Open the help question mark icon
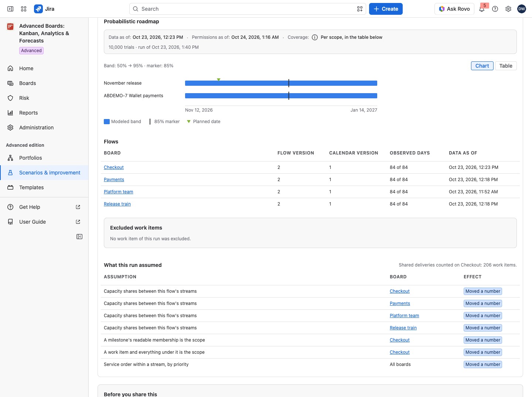The image size is (532, 397). click(x=495, y=9)
